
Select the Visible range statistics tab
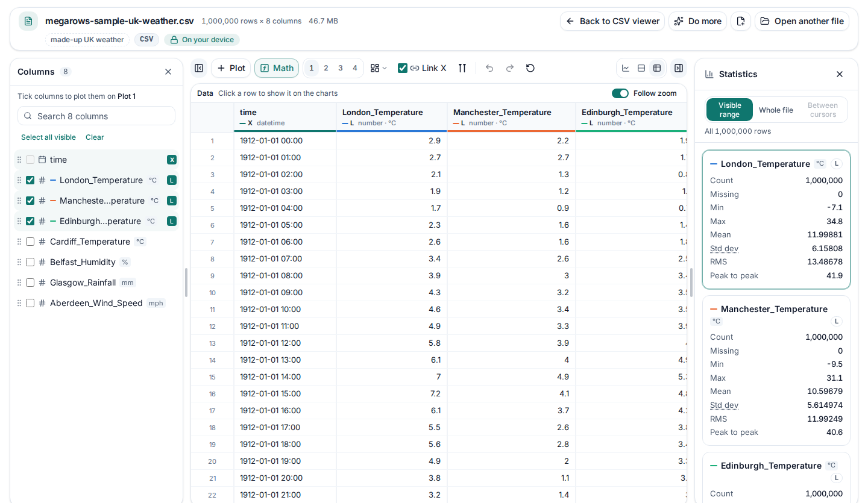(730, 110)
